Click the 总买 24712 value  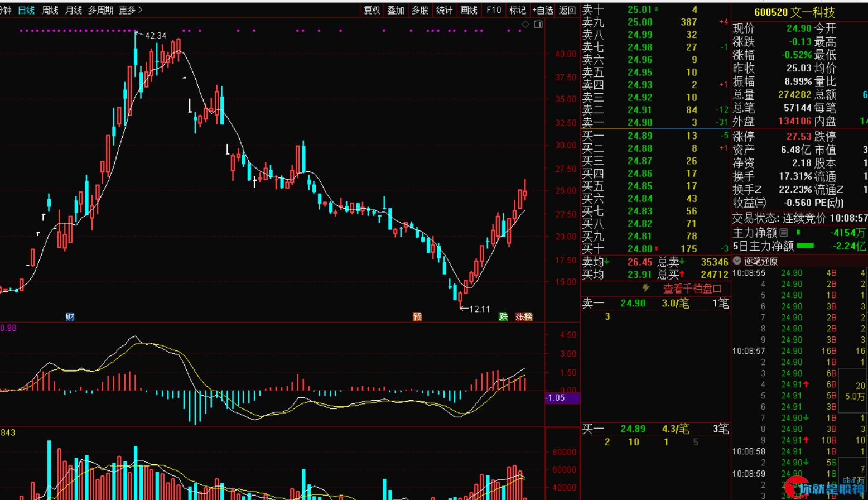(715, 274)
